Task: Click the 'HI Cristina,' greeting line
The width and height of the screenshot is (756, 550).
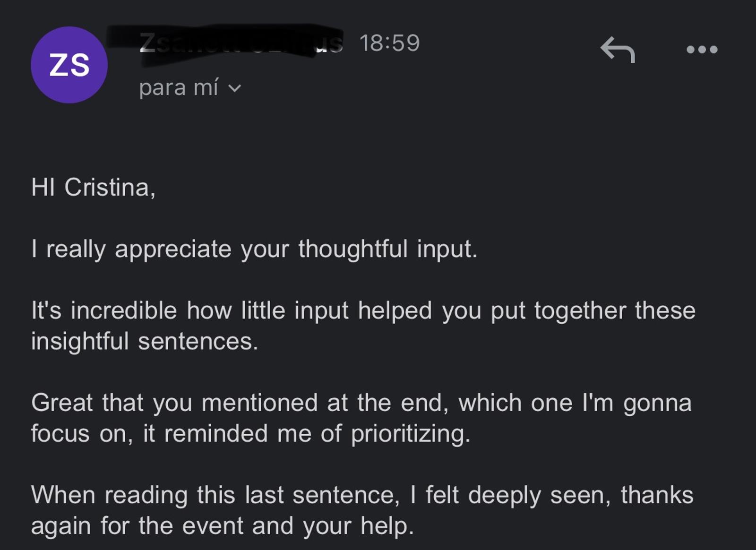Action: [93, 187]
